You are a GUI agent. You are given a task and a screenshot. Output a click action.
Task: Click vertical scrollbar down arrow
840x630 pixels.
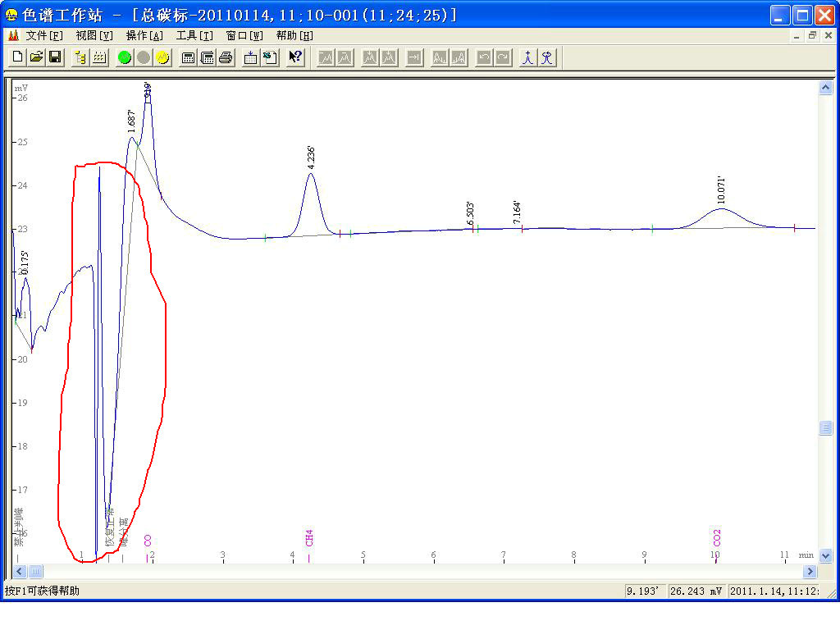825,555
